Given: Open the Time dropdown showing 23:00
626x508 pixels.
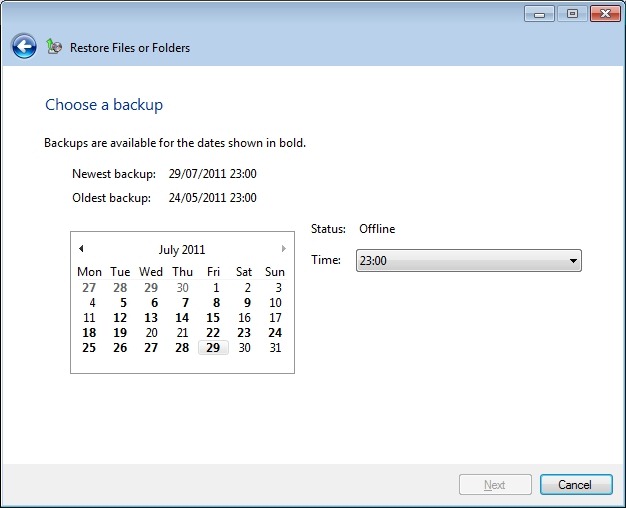Looking at the screenshot, I should click(468, 261).
